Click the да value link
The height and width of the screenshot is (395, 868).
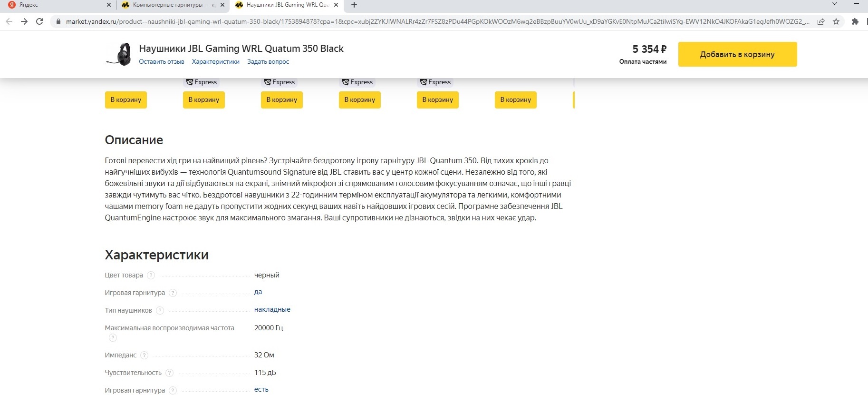point(258,292)
